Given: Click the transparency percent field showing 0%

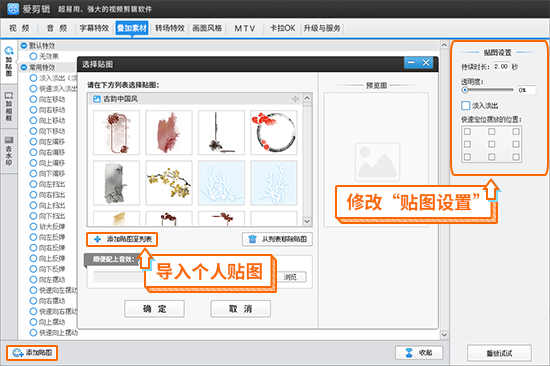Looking at the screenshot, I should point(526,90).
